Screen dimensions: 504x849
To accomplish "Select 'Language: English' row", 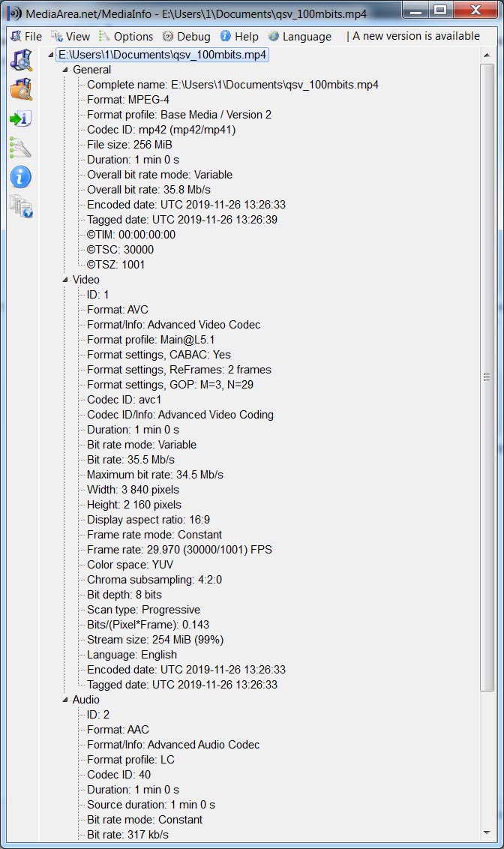I will (x=132, y=655).
